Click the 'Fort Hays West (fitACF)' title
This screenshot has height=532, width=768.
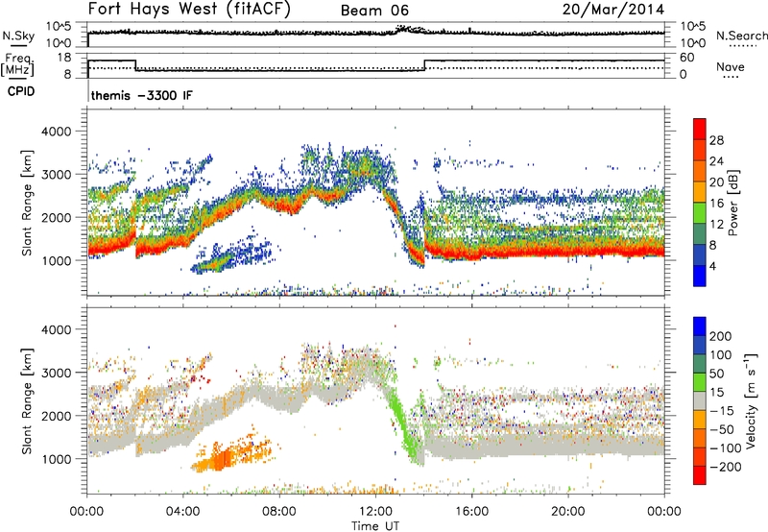coord(189,10)
